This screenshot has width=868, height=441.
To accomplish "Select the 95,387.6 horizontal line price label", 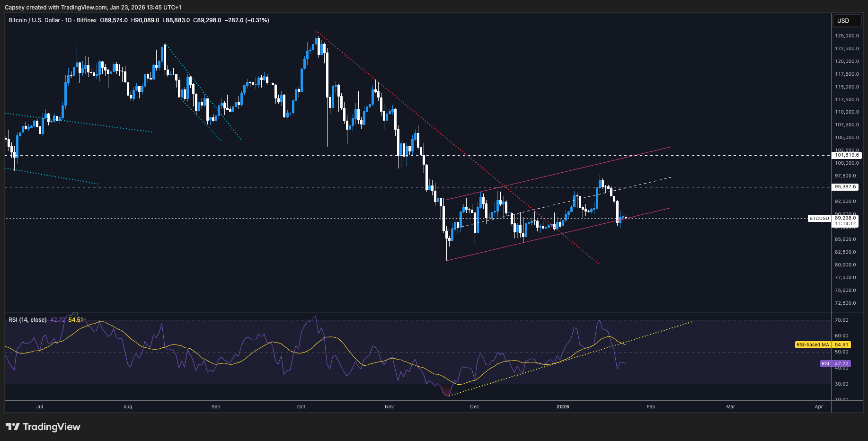I will point(846,187).
